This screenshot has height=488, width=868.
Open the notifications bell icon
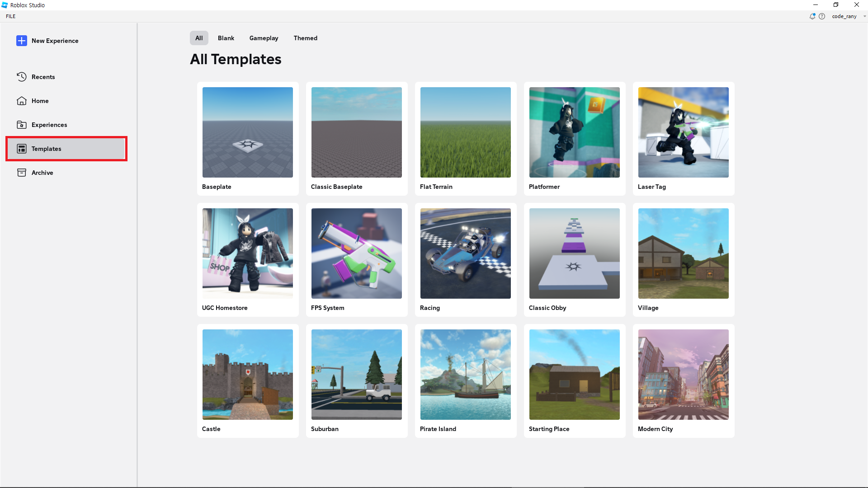tap(812, 16)
